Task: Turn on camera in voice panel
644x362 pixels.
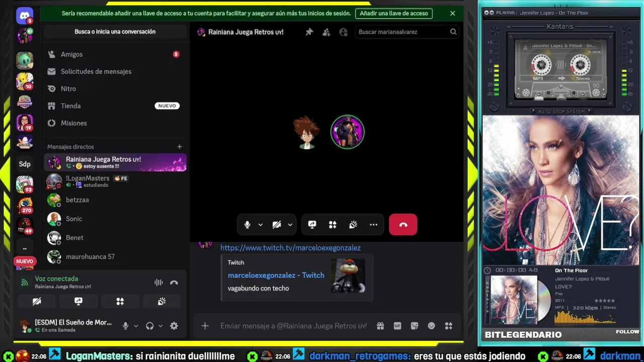Action: 37,301
